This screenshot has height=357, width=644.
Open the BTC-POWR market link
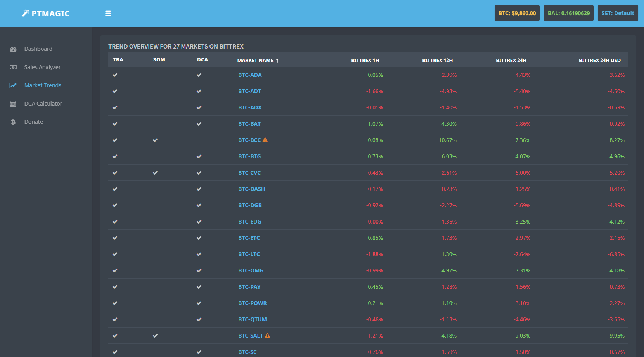[x=253, y=303]
